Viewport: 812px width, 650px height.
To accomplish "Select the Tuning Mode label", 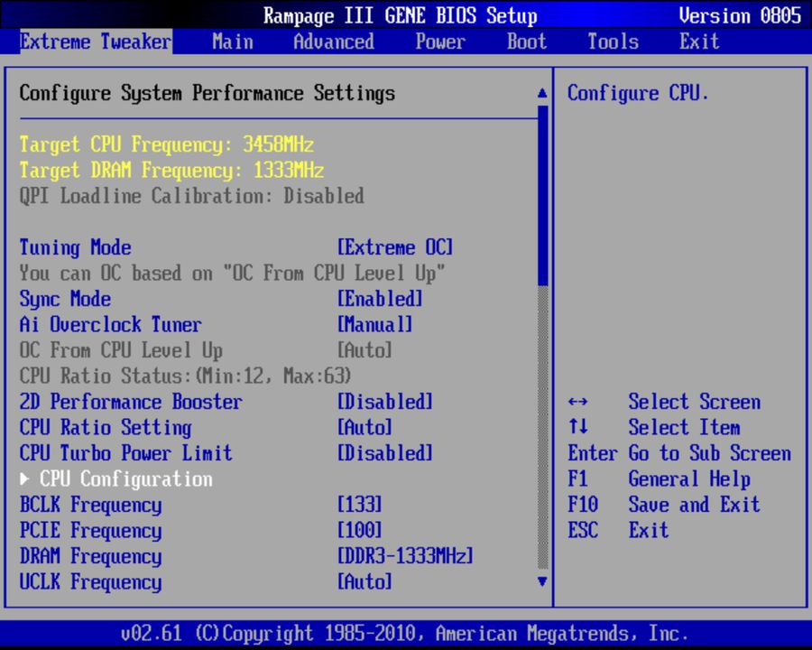I will [75, 247].
